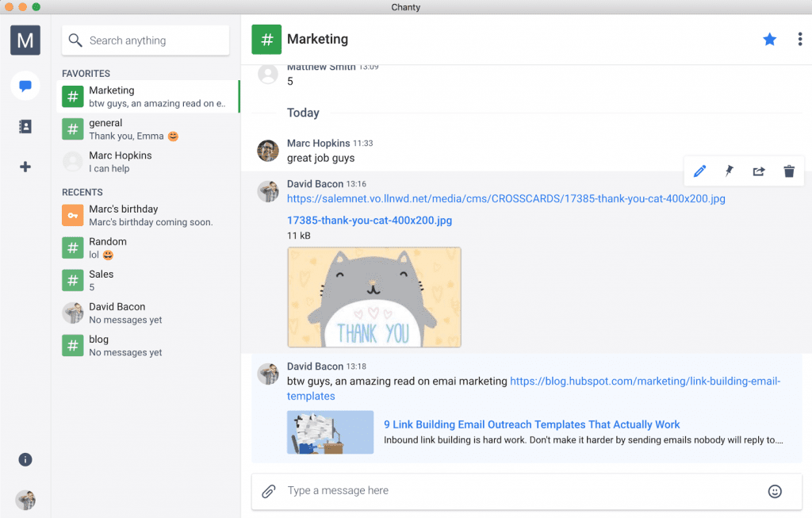The height and width of the screenshot is (518, 812).
Task: Share the message with forward icon
Action: coord(759,171)
